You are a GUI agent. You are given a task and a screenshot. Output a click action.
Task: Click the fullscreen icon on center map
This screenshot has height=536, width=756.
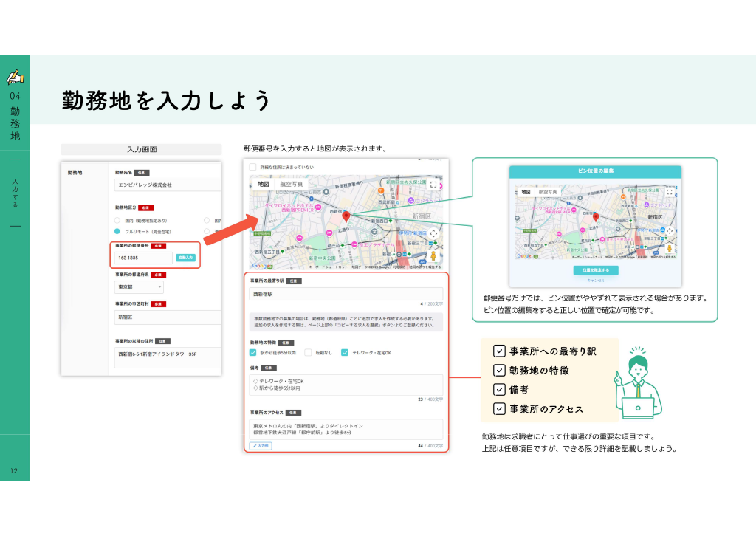[x=433, y=185]
